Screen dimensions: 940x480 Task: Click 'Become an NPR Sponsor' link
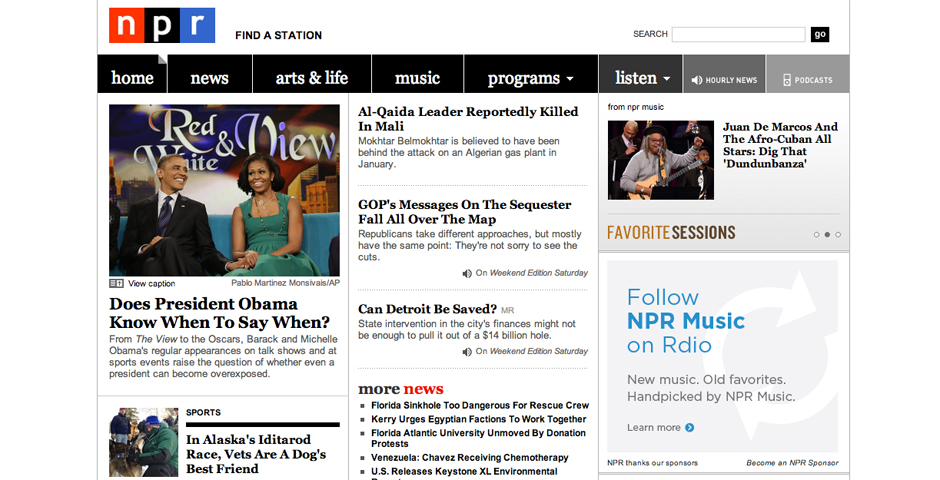[792, 463]
